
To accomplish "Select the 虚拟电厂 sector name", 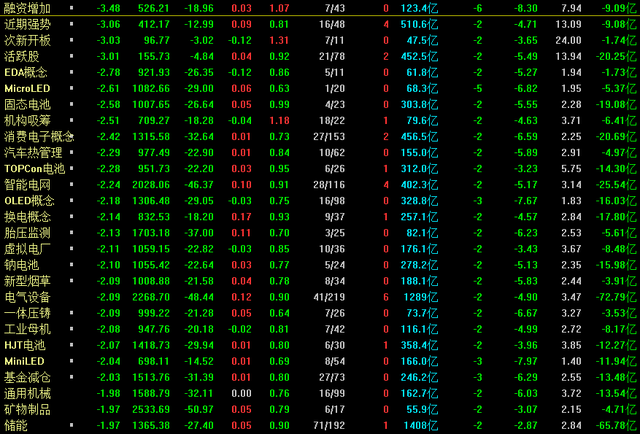I will [x=27, y=249].
